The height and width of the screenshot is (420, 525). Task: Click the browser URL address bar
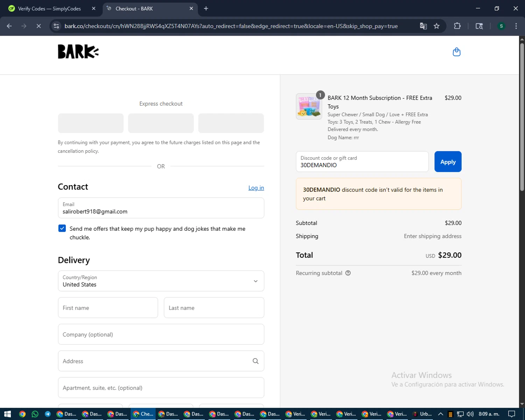(x=231, y=26)
